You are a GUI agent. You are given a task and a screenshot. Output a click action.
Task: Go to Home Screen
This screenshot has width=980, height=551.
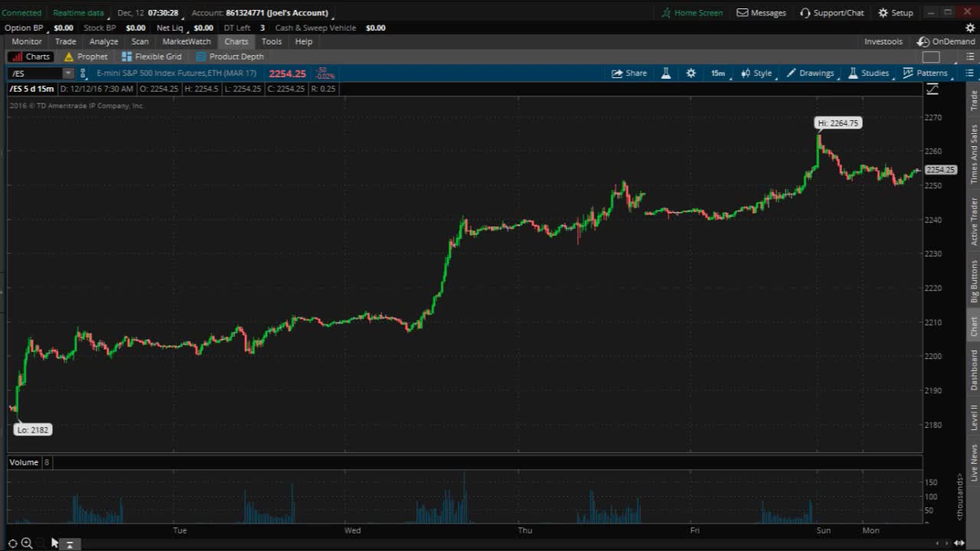coord(692,12)
